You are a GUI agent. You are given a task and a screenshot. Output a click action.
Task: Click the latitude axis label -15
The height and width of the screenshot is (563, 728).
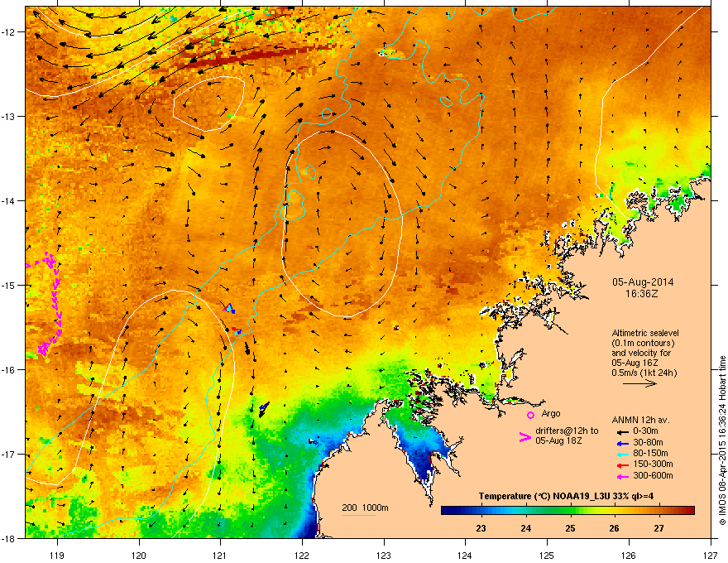9,285
